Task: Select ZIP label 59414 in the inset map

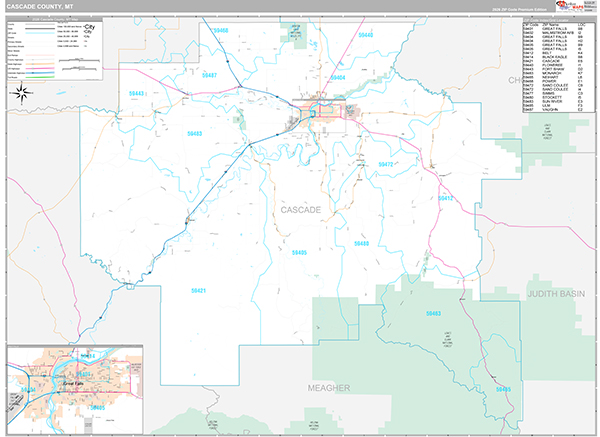Action: 87,356
